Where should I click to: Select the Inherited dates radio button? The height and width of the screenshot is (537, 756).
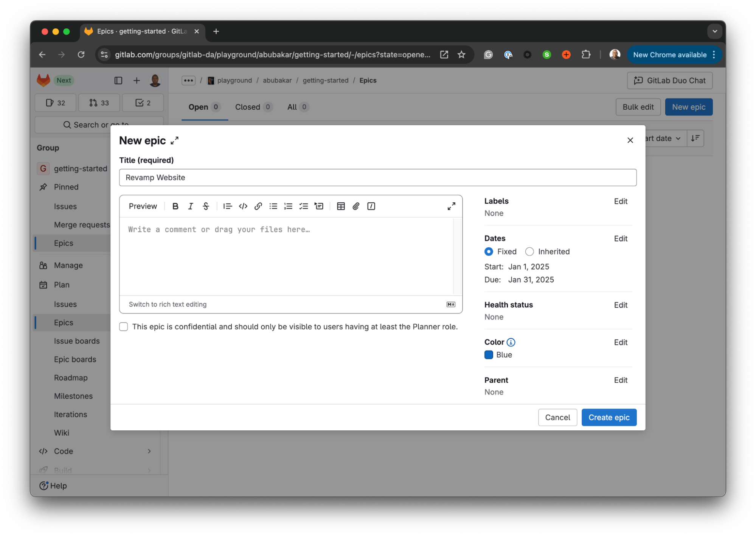pos(529,251)
